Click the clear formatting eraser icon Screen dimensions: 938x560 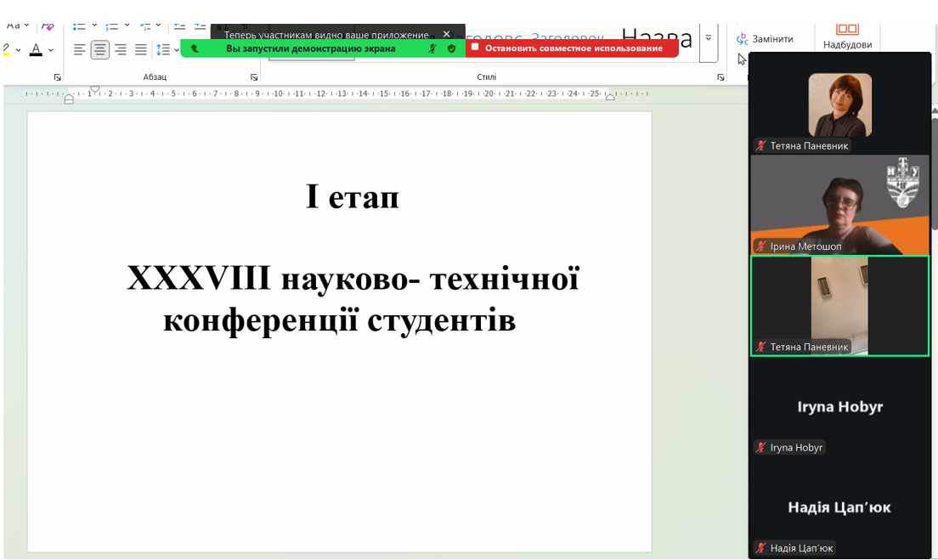(48, 25)
